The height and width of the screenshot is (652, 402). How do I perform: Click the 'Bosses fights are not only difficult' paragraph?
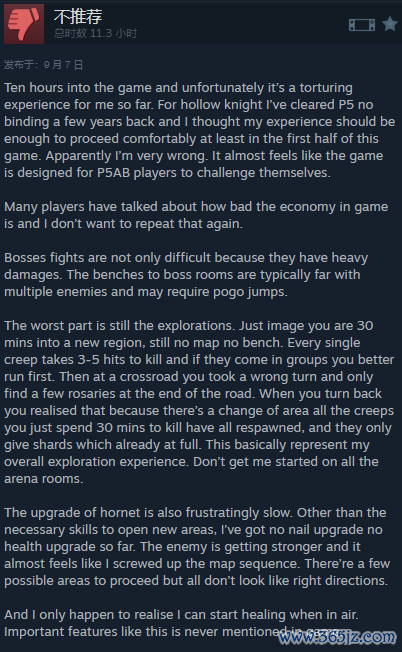point(186,274)
